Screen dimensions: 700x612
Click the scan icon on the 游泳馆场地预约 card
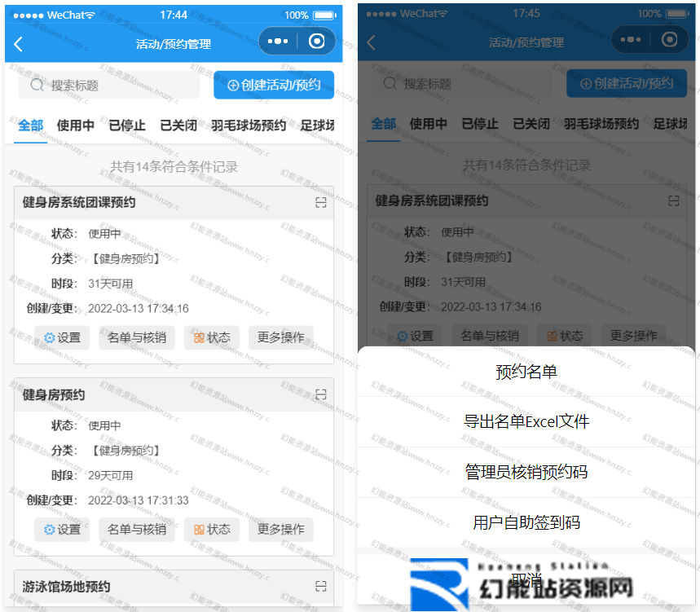[321, 587]
